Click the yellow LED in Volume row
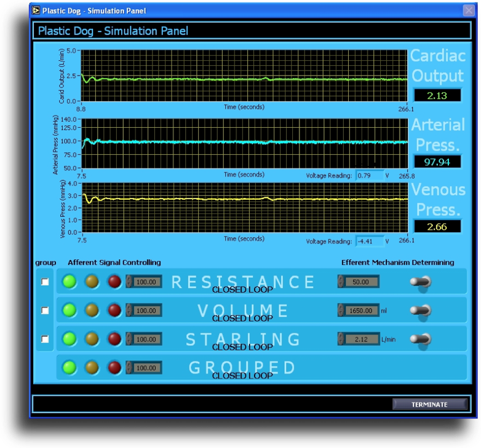This screenshot has width=481, height=448. [92, 310]
